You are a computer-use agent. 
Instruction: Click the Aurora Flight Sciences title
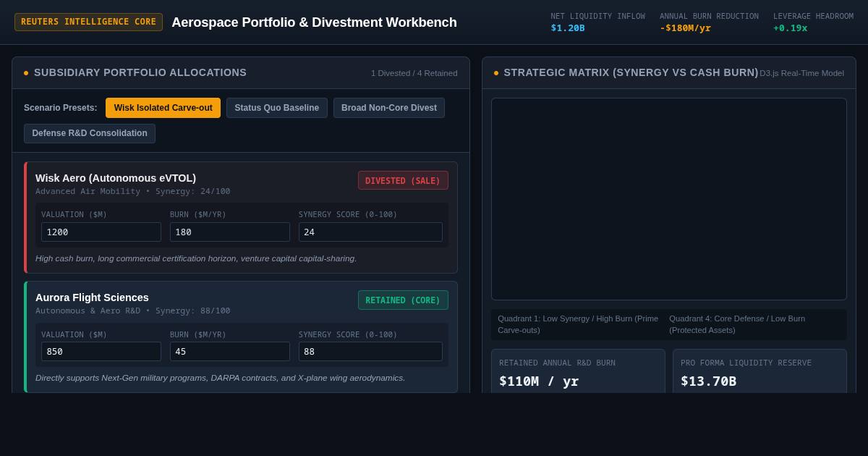click(92, 297)
